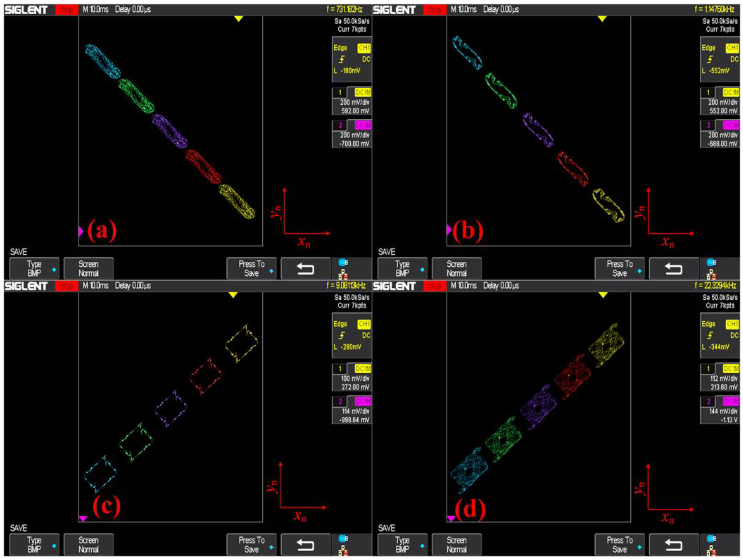743x560 pixels.
Task: Click the USB drive icon in panel (a)
Action: tap(343, 263)
